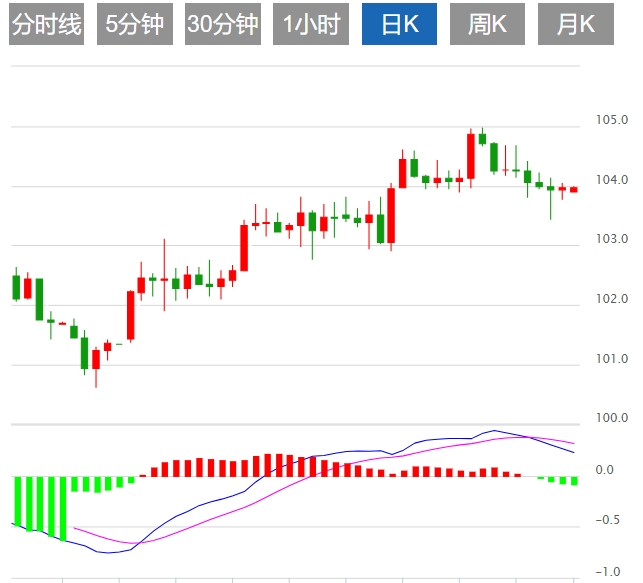Switch to the 分时线 tab
Image resolution: width=643 pixels, height=583 pixels.
[46, 25]
